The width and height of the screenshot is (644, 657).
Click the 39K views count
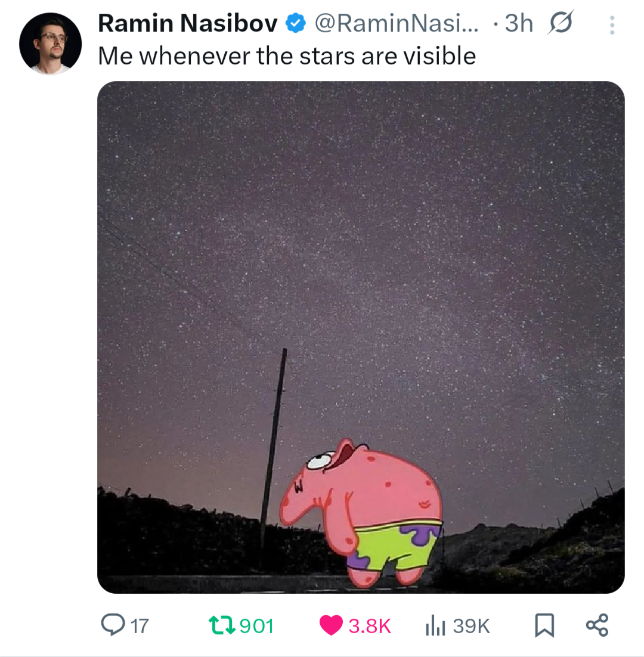click(471, 626)
